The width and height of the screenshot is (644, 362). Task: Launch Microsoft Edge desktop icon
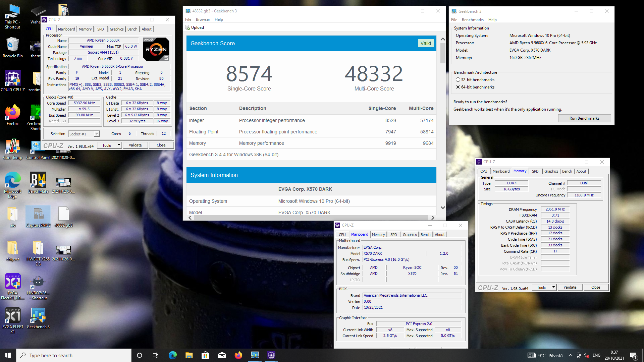(12, 185)
